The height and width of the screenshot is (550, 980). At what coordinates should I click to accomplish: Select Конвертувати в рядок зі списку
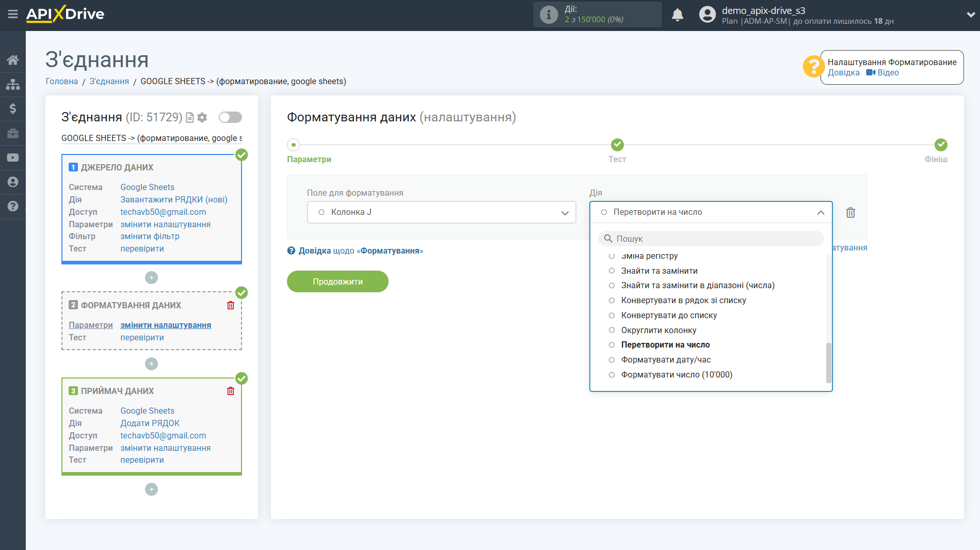(x=683, y=301)
